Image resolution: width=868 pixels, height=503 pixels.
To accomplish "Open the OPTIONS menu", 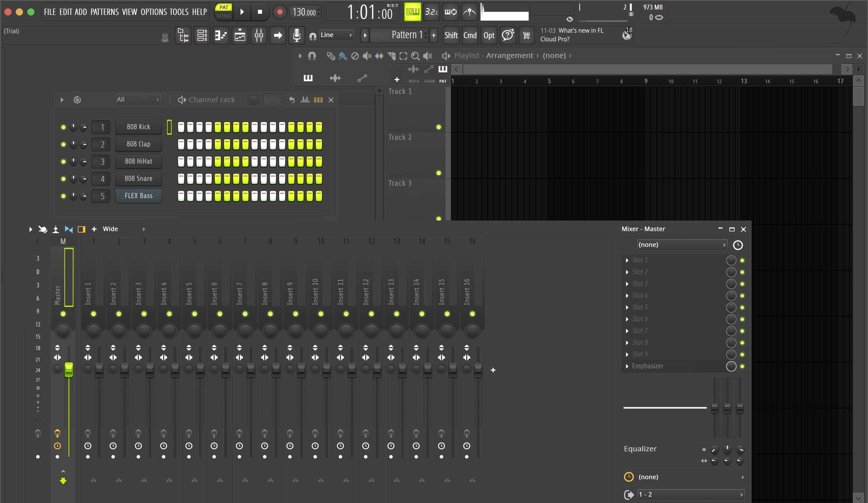I will click(154, 12).
